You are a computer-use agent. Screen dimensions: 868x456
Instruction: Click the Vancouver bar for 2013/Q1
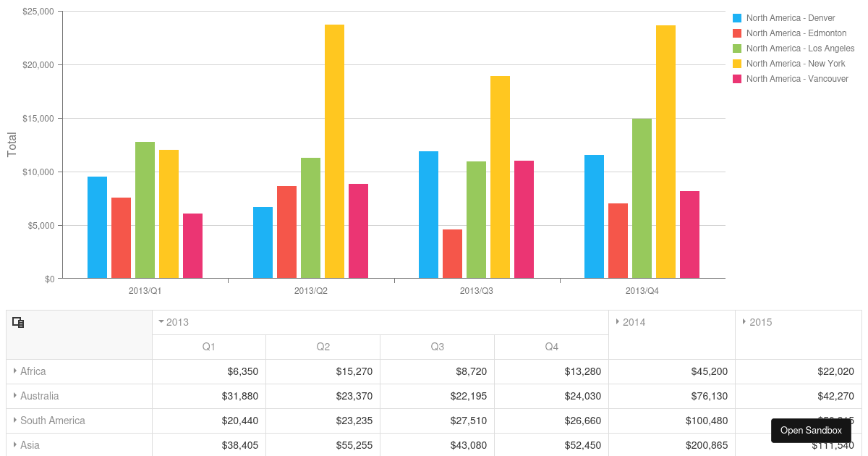coord(192,245)
